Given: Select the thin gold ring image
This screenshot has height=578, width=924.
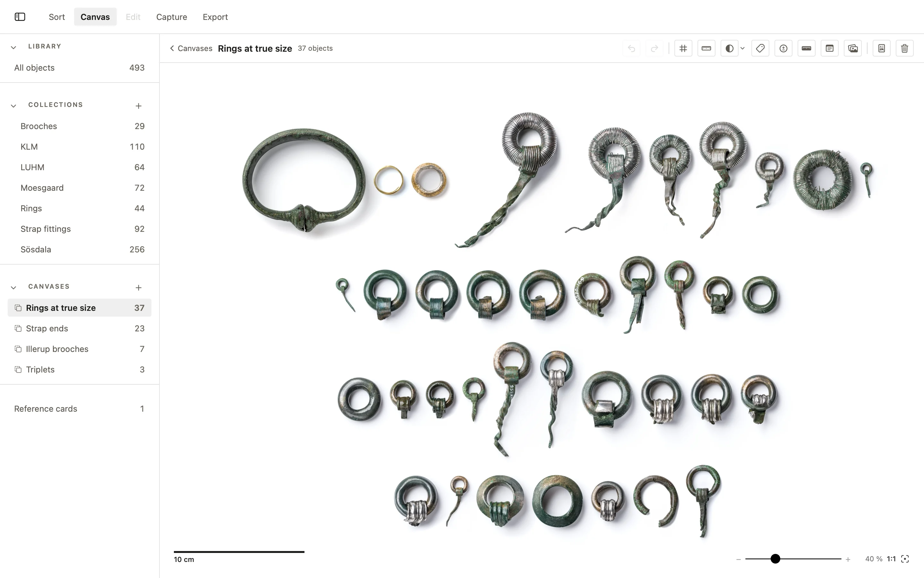Looking at the screenshot, I should tap(388, 180).
